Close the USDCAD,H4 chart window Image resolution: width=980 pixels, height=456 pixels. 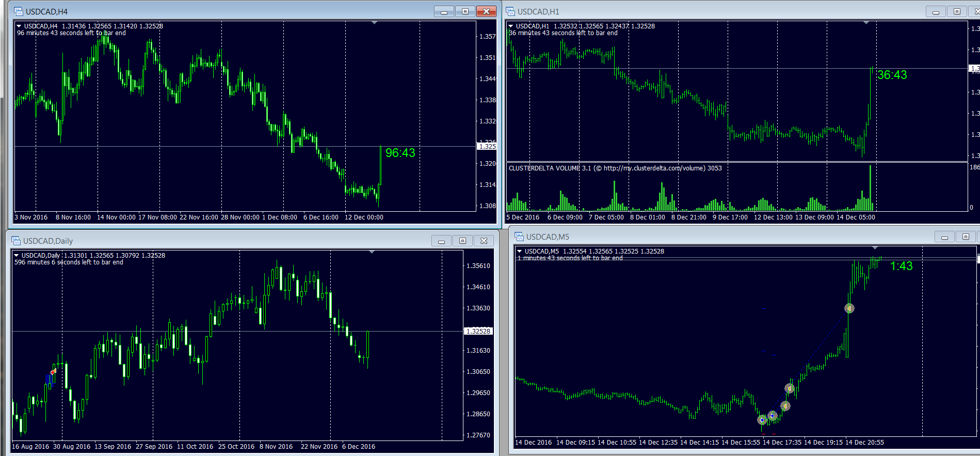point(486,11)
